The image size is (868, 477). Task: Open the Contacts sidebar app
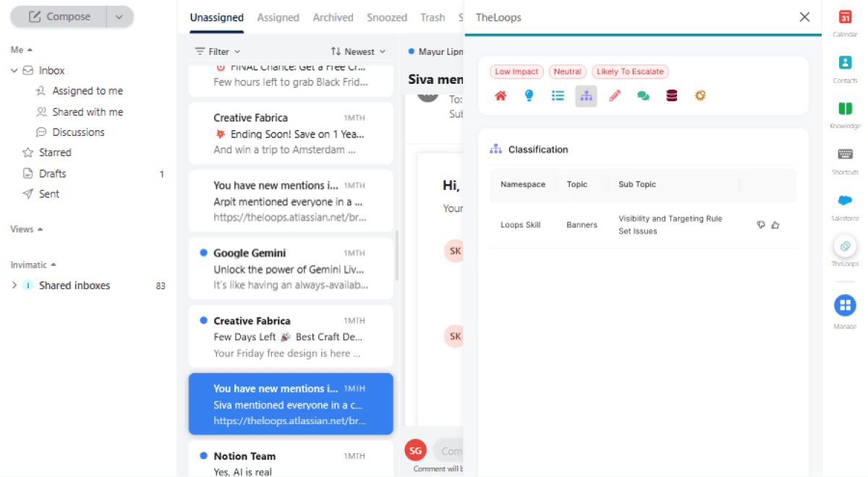tap(845, 63)
